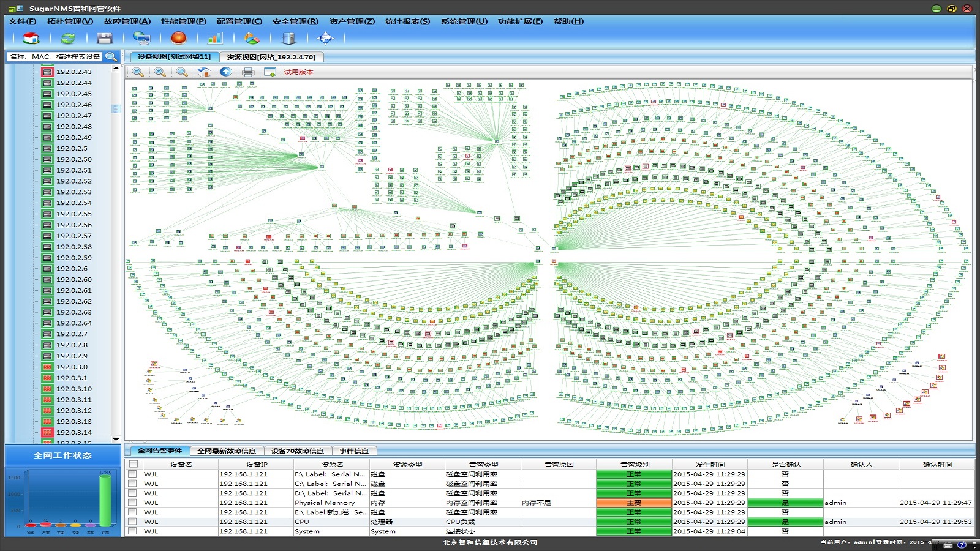Viewport: 980px width, 551px height.
Task: Open the 配置管理(C) menu
Action: pos(239,21)
